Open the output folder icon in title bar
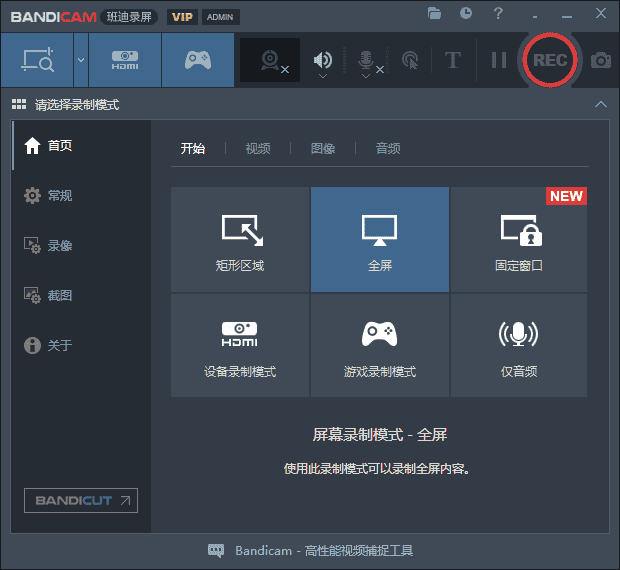620x570 pixels. [x=434, y=13]
